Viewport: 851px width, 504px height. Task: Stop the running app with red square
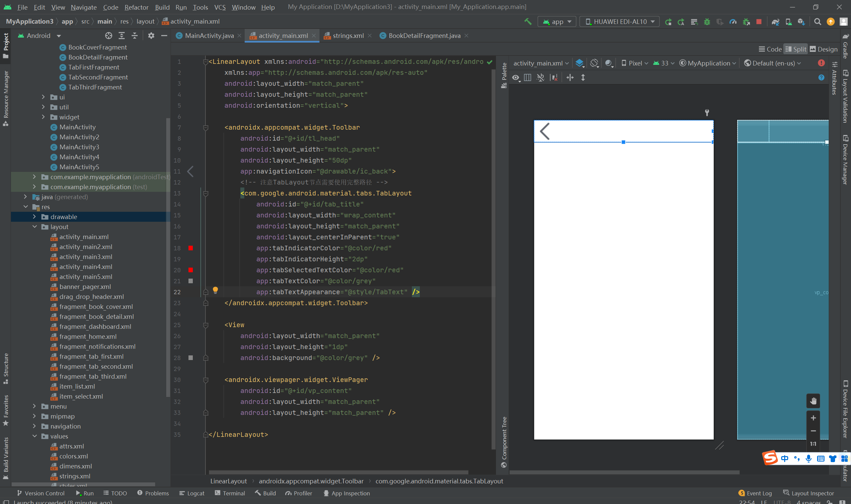759,22
